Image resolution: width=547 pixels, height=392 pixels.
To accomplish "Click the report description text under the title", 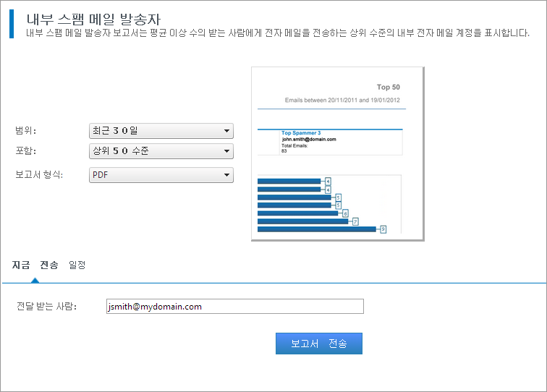I will [x=277, y=33].
